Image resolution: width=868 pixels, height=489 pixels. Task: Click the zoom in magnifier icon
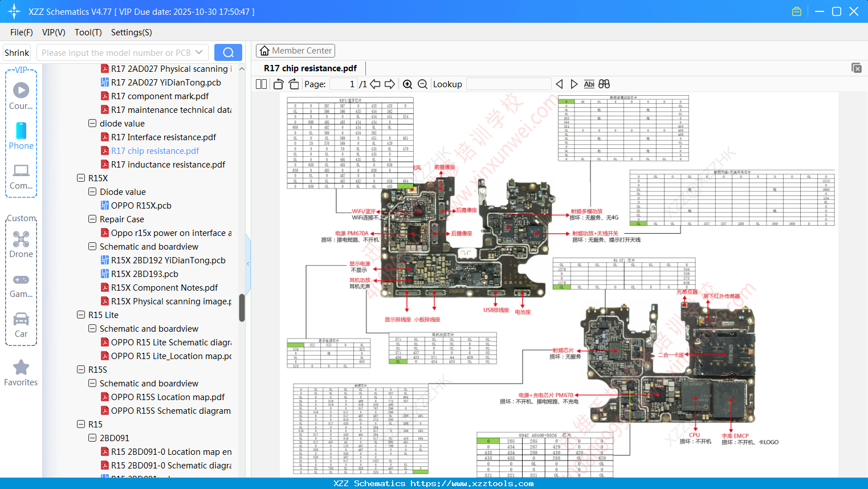(x=407, y=84)
